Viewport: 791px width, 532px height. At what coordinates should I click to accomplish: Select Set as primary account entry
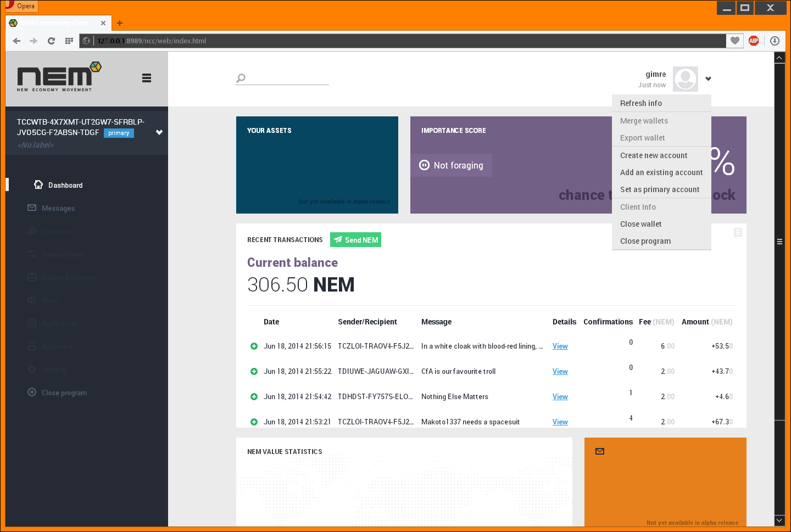click(661, 189)
